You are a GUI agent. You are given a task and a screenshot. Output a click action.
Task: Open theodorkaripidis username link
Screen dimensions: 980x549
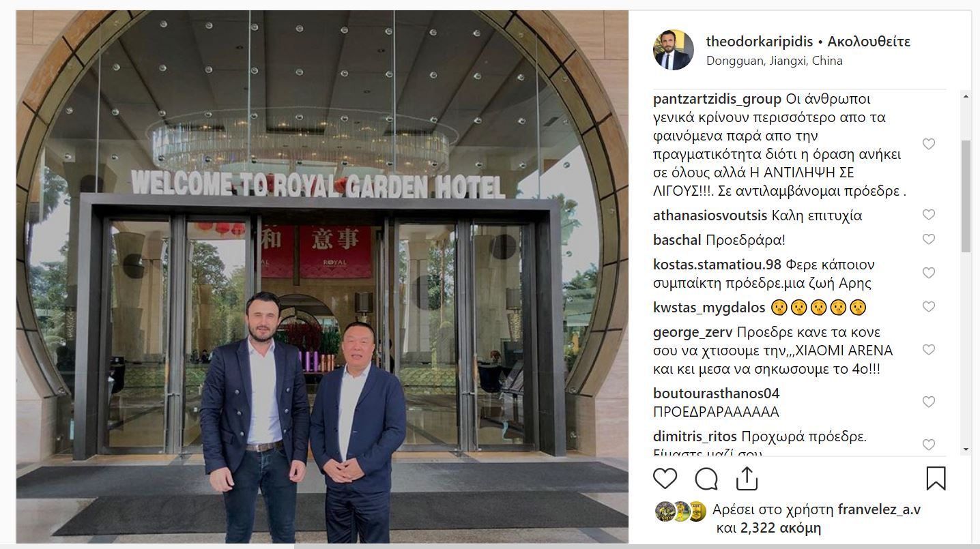[760, 42]
